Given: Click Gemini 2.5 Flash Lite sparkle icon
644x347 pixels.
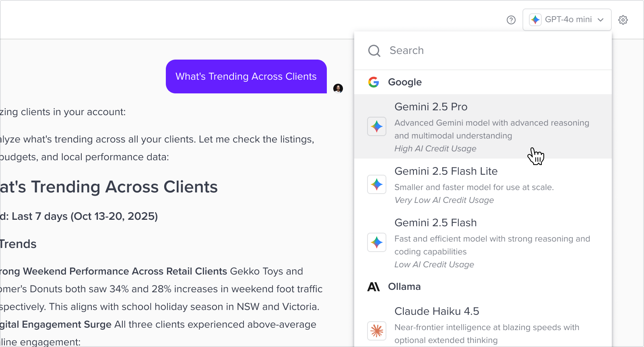Looking at the screenshot, I should point(377,184).
